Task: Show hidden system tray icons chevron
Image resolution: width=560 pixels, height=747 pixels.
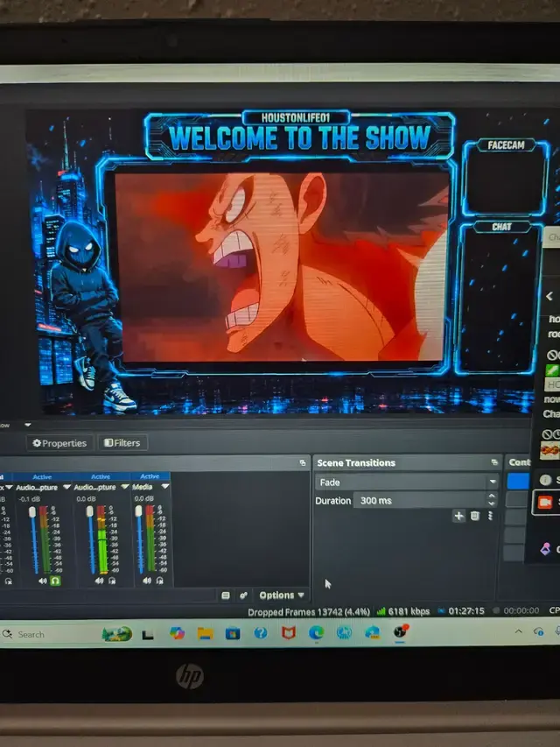Action: pos(519,631)
